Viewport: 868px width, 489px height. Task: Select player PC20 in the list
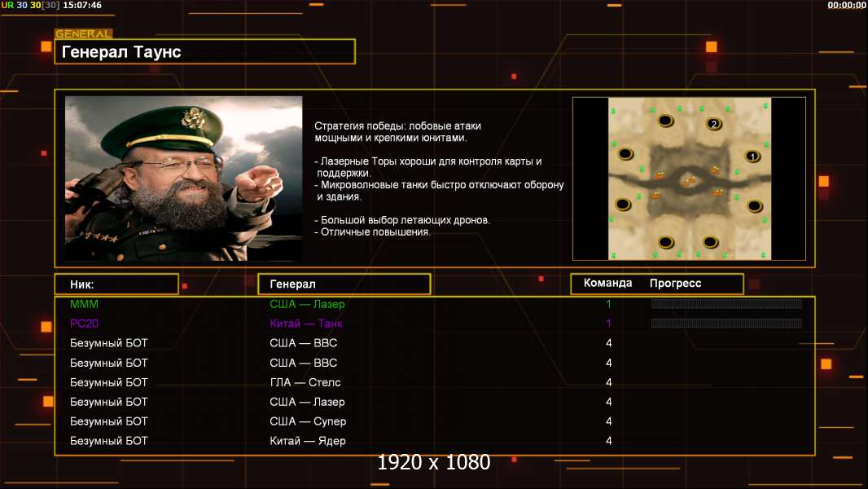[84, 324]
